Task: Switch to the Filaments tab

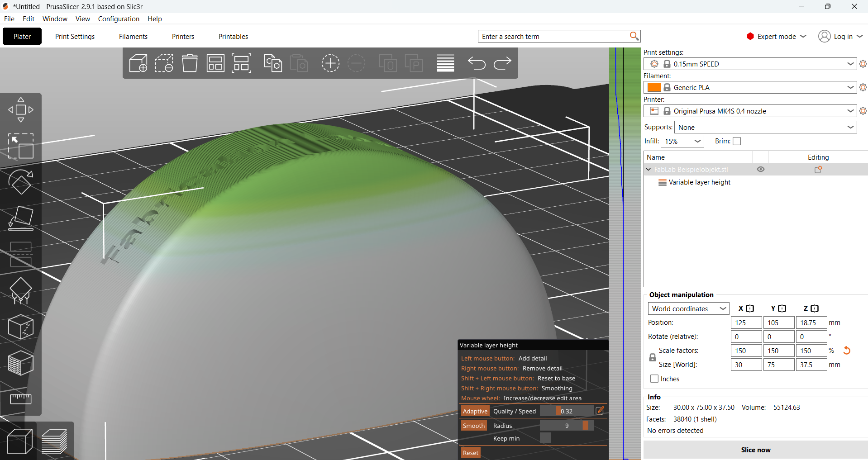Action: click(x=133, y=37)
